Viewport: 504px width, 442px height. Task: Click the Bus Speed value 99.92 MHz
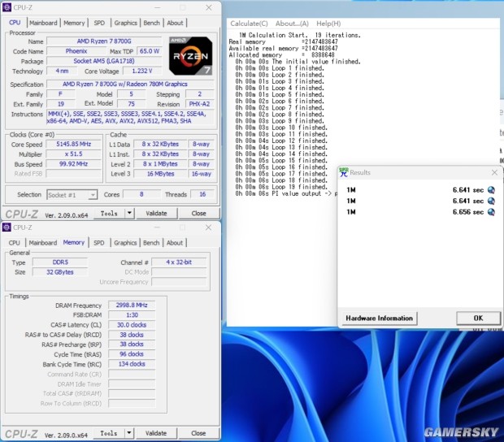pos(74,164)
